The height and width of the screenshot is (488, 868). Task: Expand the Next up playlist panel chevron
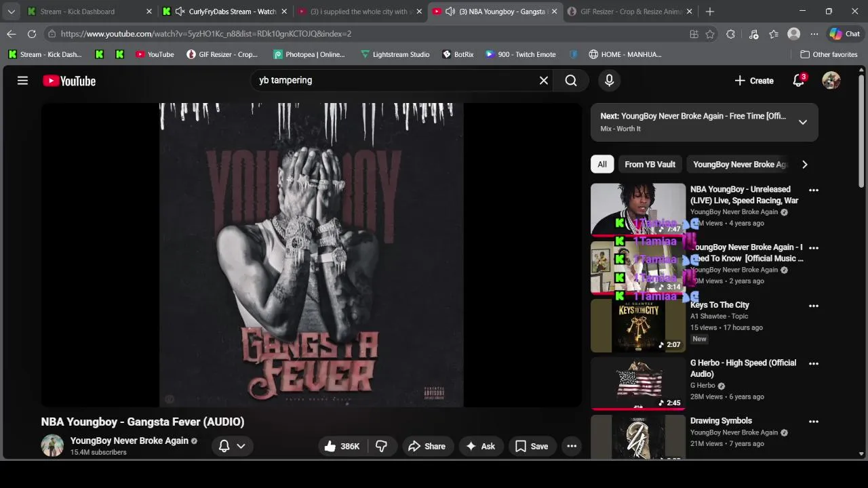pyautogui.click(x=803, y=122)
